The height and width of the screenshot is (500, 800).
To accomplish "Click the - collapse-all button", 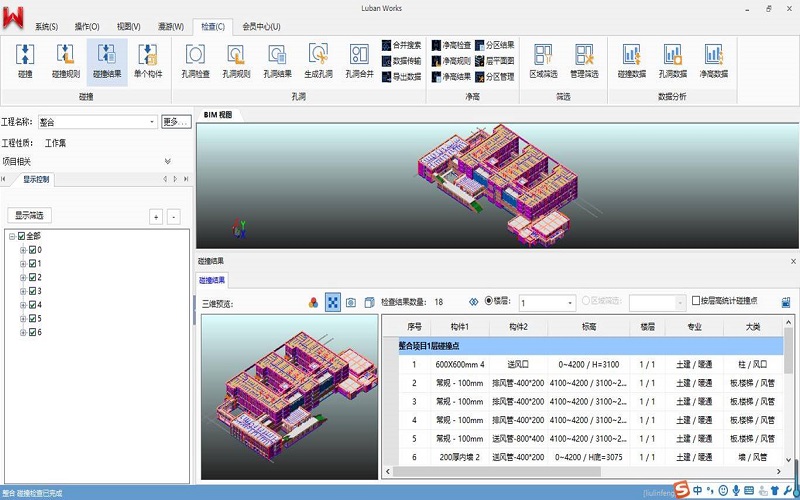I will pyautogui.click(x=173, y=217).
